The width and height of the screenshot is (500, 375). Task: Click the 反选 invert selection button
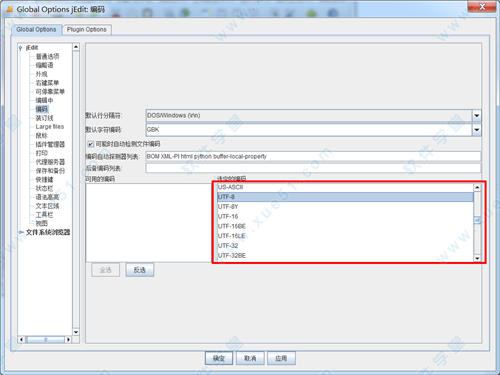click(x=140, y=270)
